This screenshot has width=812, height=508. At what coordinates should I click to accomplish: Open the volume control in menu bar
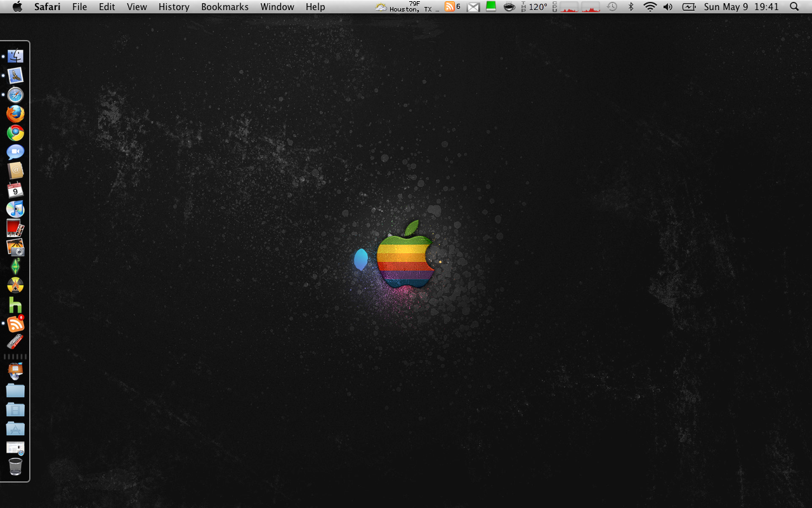(668, 7)
